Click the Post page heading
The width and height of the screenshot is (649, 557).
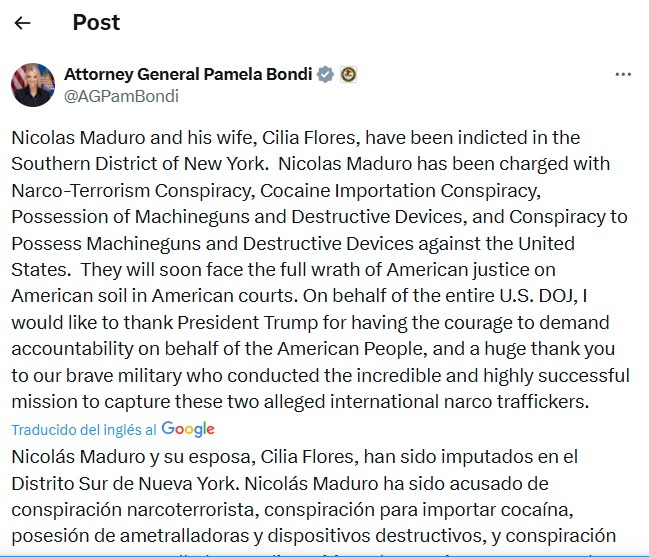point(96,23)
